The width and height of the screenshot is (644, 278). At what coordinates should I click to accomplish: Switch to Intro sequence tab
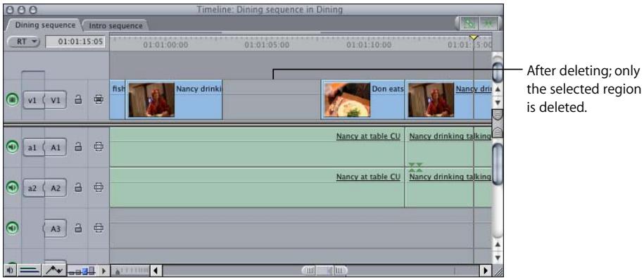(116, 25)
